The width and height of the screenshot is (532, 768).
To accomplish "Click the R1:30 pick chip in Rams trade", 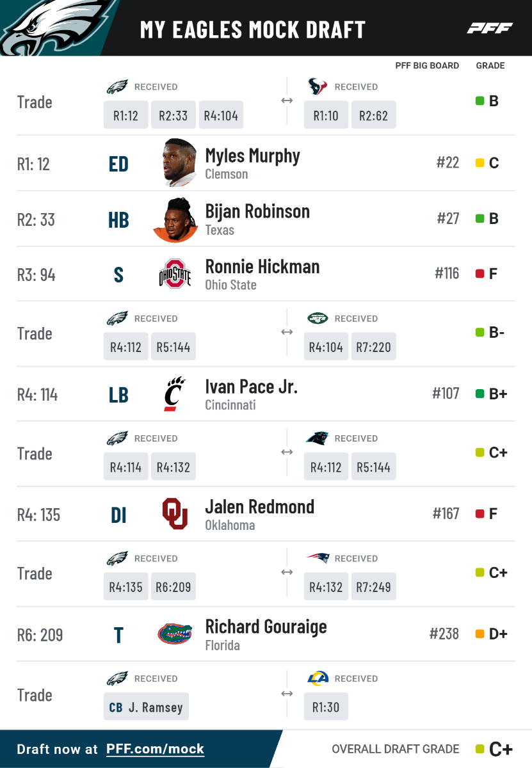I will pos(326,707).
